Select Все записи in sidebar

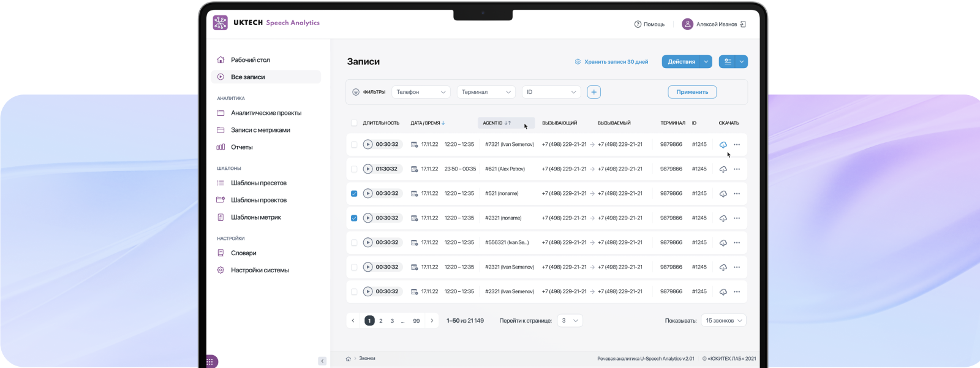[266, 77]
